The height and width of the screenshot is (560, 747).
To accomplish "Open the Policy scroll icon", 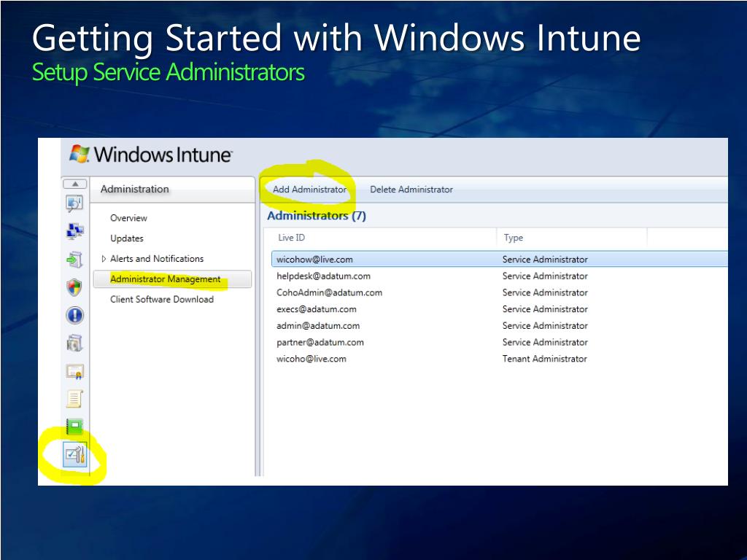I will coord(75,399).
